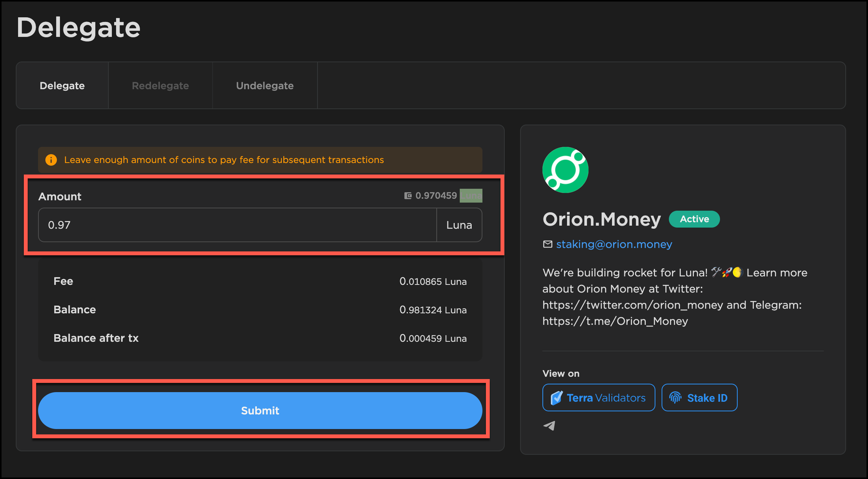The height and width of the screenshot is (479, 868).
Task: Click the envelope icon beside email
Action: coord(547,244)
